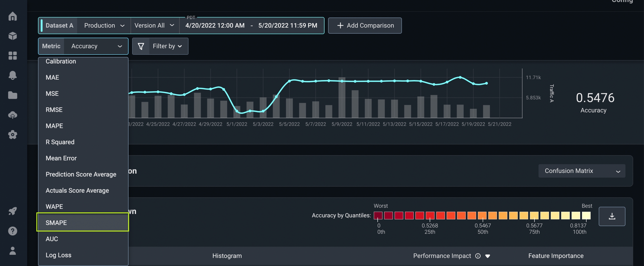Image resolution: width=644 pixels, height=266 pixels.
Task: Open the dashboards grid icon in the sidebar
Action: tap(13, 55)
